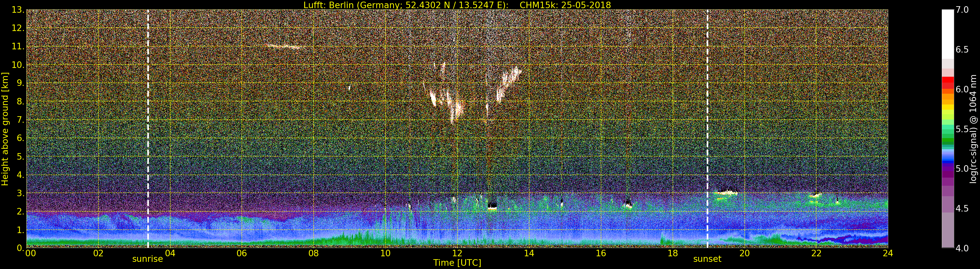Click time axis tick '16'

click(x=601, y=253)
